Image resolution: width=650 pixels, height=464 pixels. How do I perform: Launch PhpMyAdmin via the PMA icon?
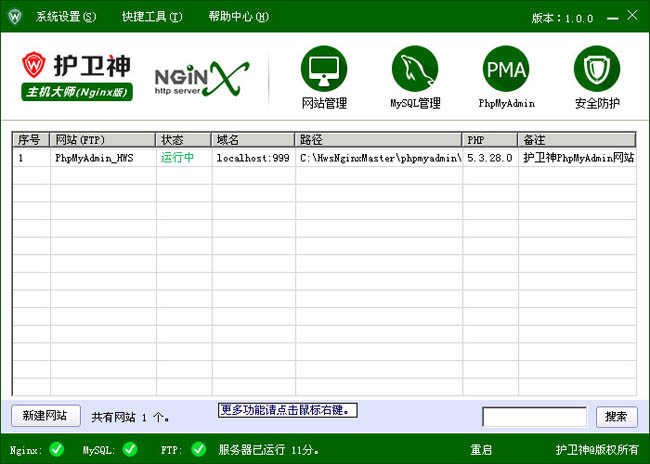pos(506,69)
